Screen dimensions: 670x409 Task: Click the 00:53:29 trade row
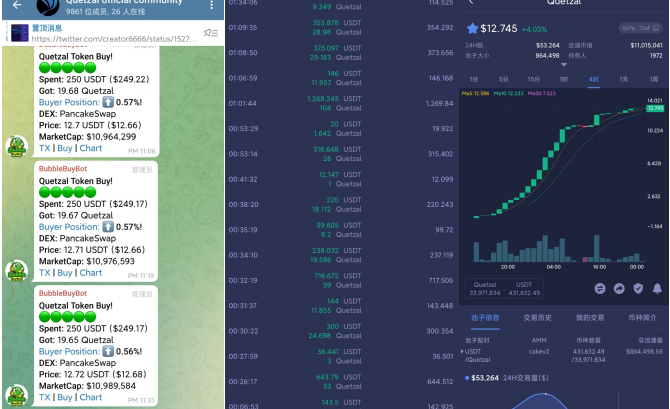coord(341,129)
